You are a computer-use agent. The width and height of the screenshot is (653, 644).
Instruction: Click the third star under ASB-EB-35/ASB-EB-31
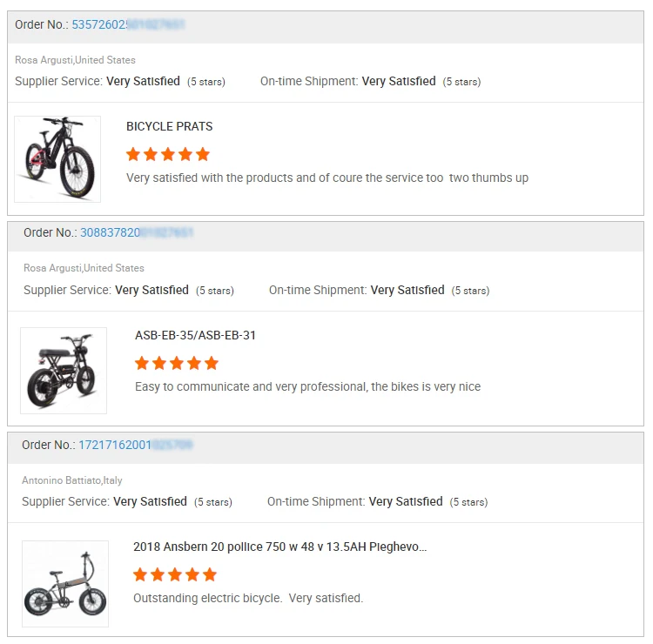177,363
